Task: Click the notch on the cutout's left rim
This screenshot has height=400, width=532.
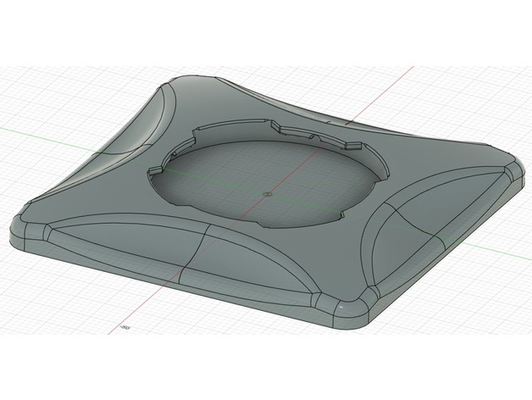Action: (x=154, y=170)
